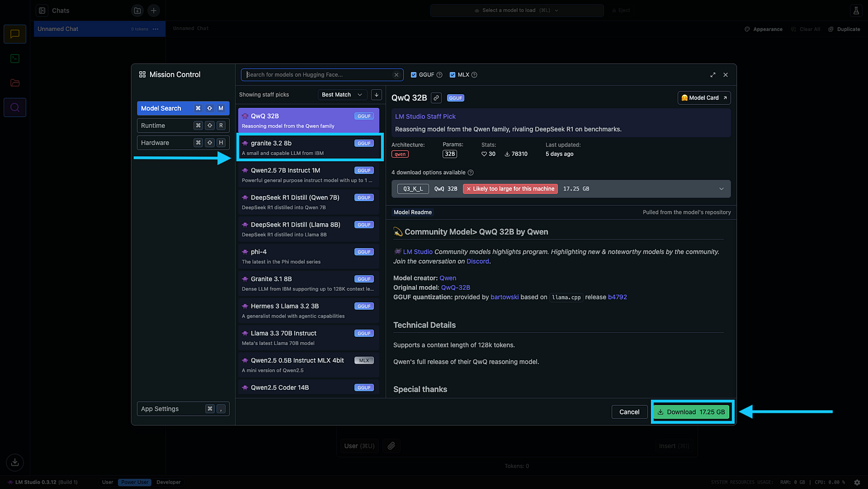868x489 pixels.
Task: Click the Eject button in the top bar
Action: point(622,11)
